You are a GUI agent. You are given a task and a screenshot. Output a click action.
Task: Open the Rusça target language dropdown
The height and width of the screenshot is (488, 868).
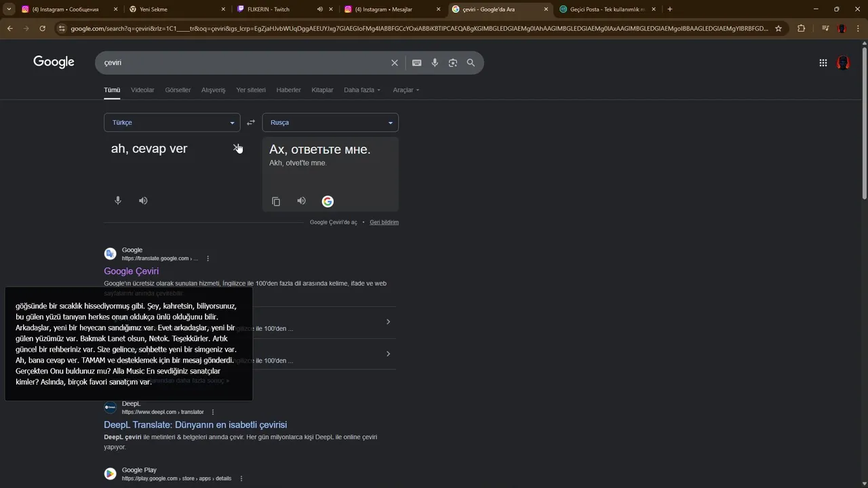tap(330, 123)
